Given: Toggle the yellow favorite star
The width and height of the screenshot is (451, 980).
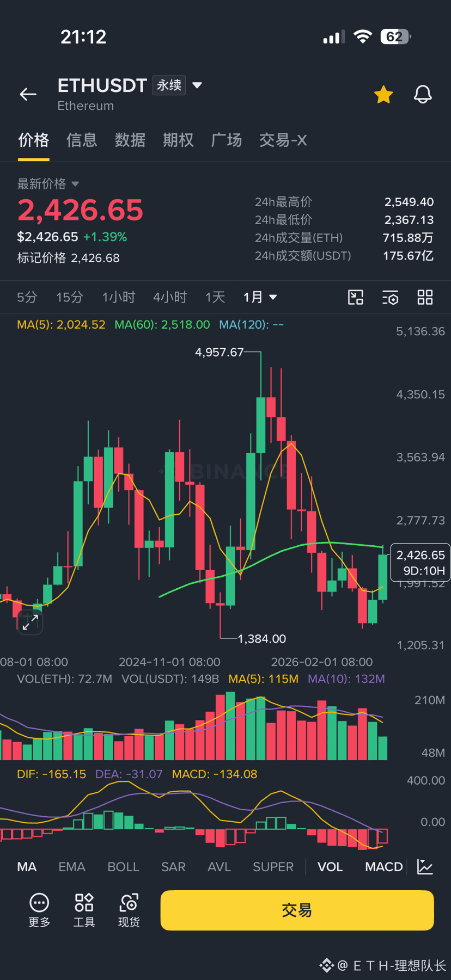Looking at the screenshot, I should [383, 95].
